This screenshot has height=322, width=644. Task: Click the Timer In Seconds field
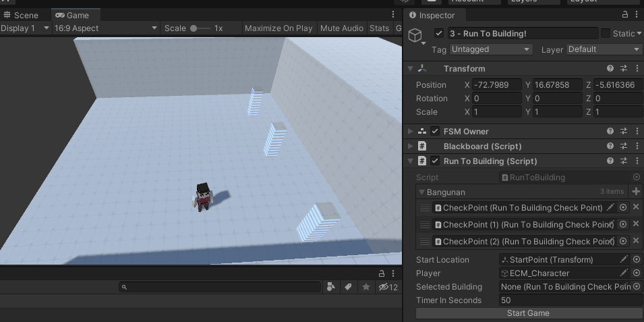pos(570,300)
